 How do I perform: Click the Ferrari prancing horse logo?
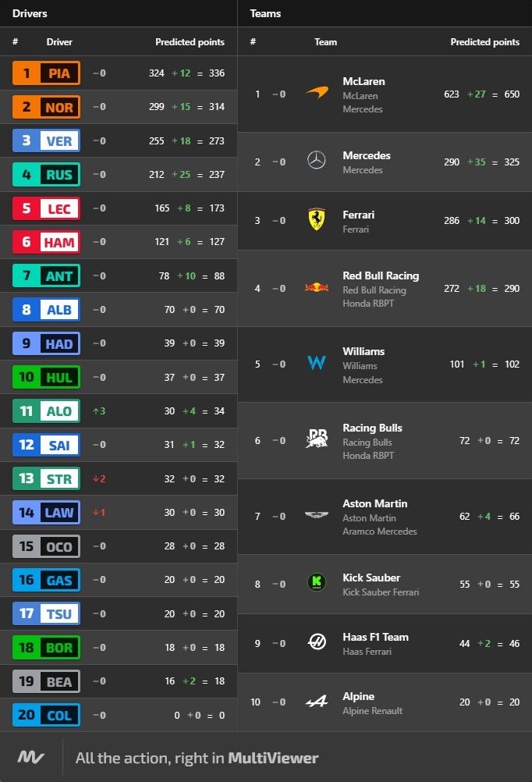316,220
